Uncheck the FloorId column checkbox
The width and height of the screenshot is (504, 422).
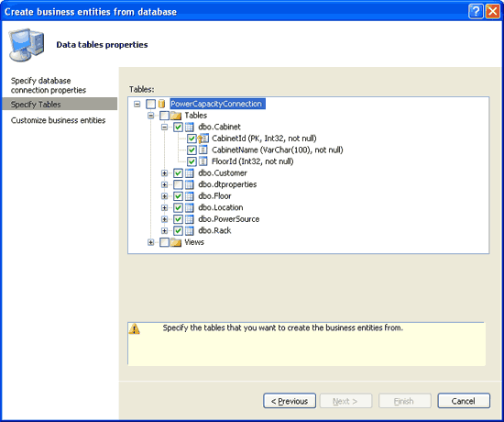coord(192,161)
